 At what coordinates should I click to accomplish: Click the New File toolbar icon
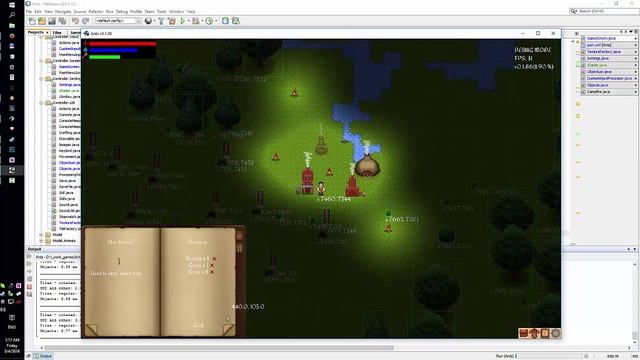(x=32, y=21)
